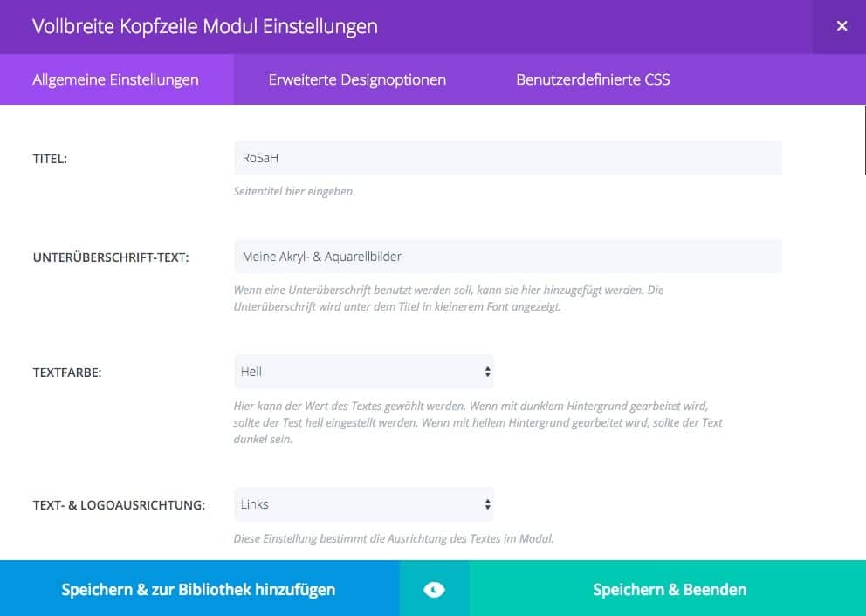Click the Unterüberschrift-Text input field
The image size is (866, 616).
point(507,257)
